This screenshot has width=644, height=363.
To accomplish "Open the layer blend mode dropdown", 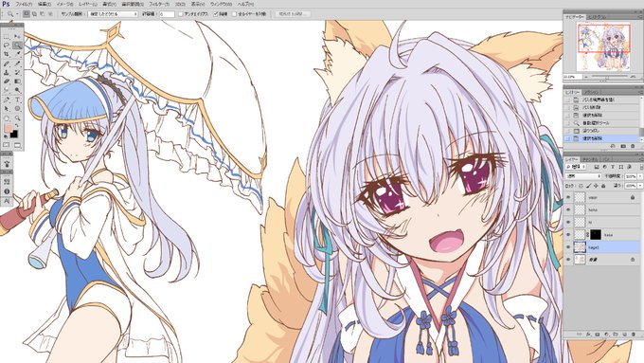I will (x=583, y=176).
